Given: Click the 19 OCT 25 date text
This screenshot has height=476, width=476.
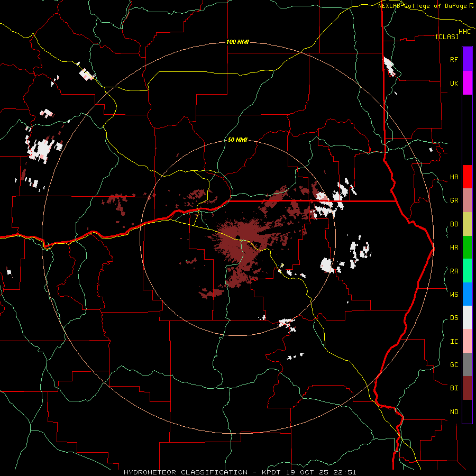Looking at the screenshot, I should 307,472.
